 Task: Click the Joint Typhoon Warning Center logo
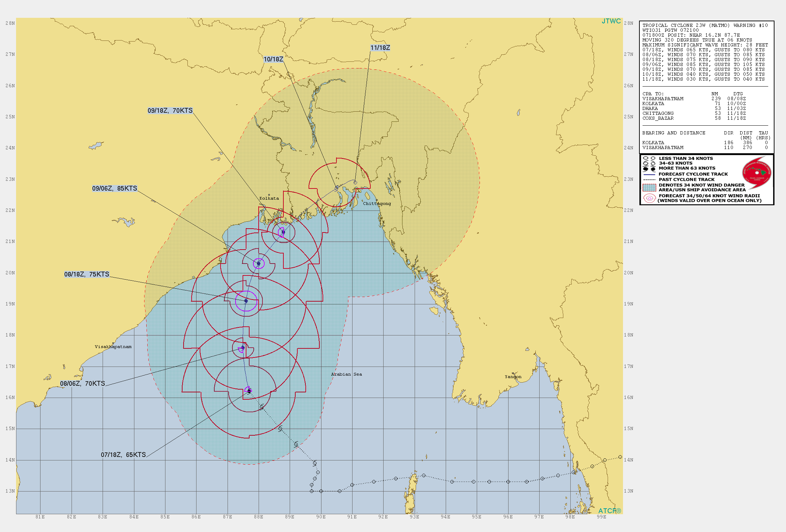pos(757,172)
